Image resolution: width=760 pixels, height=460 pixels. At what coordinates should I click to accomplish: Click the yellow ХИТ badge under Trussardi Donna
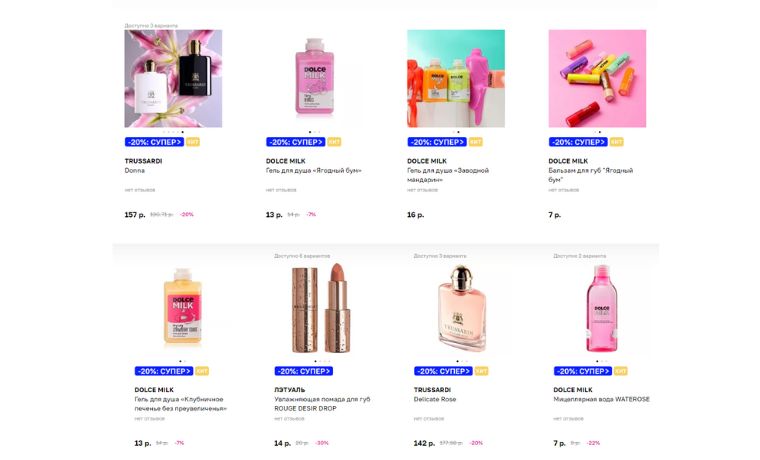[193, 142]
